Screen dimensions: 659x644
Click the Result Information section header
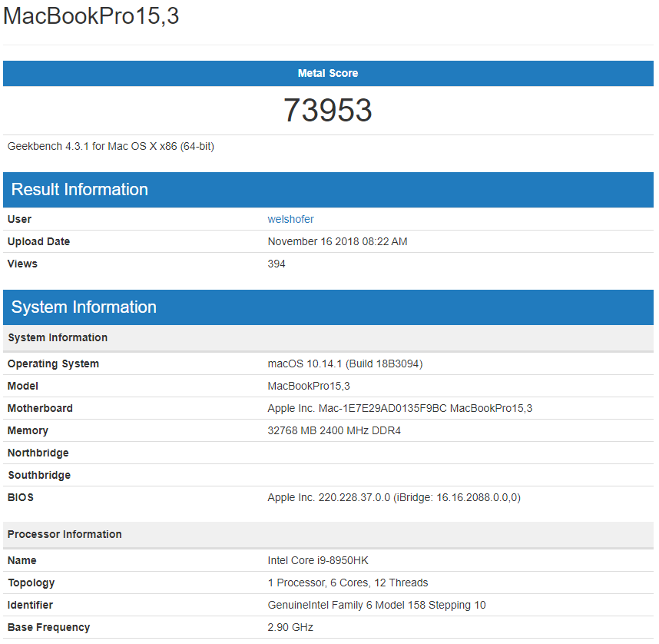[x=328, y=190]
